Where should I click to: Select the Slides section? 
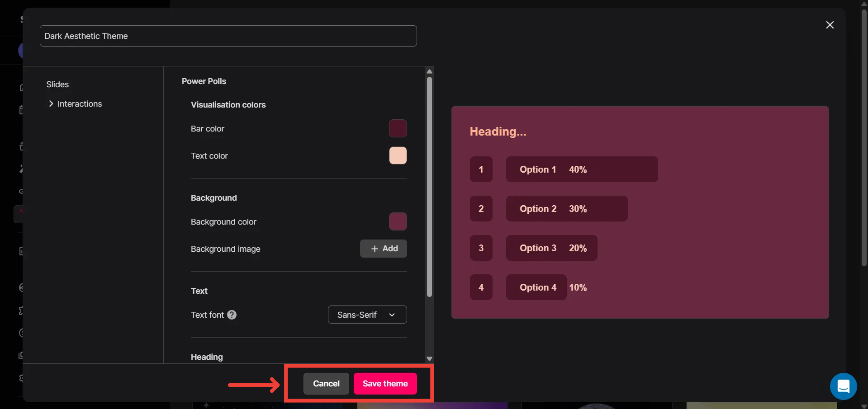tap(57, 85)
